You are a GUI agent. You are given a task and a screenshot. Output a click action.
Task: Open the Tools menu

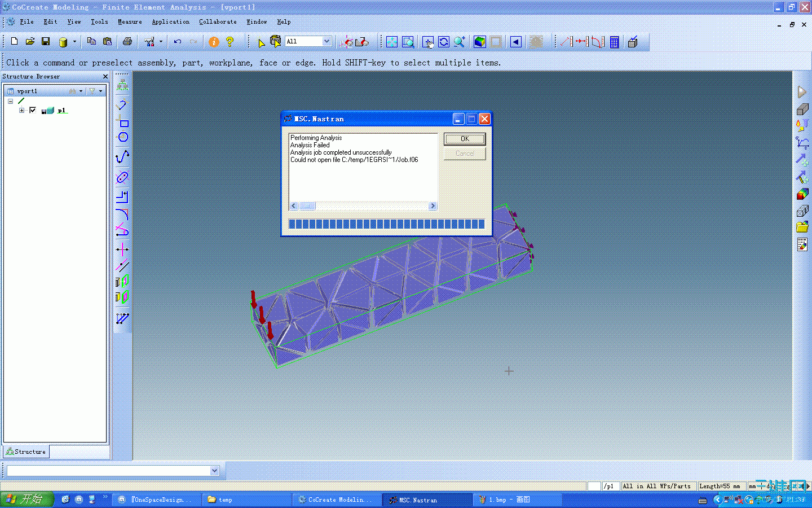[x=99, y=21]
